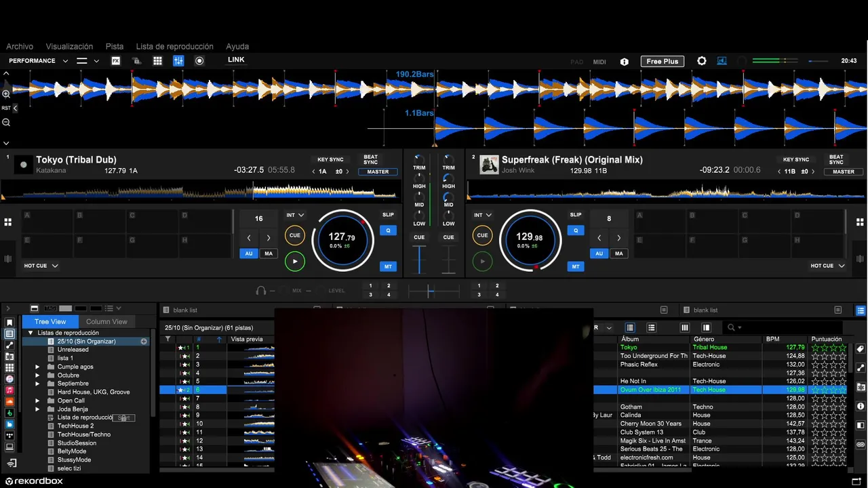Screen dimensions: 868x488
Task: Enable Deck 1 SLIP mode
Action: pos(388,215)
